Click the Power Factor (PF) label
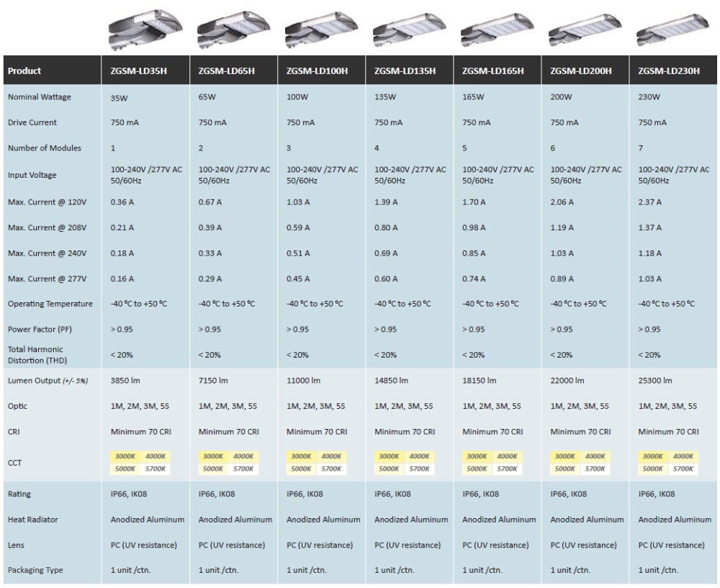Screen dimensions: 720x588 coord(40,329)
